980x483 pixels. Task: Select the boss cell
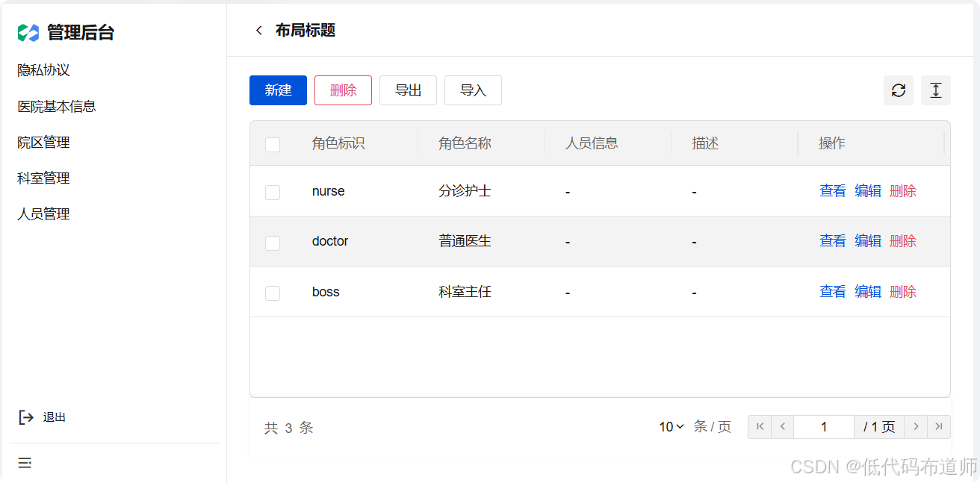coord(326,292)
